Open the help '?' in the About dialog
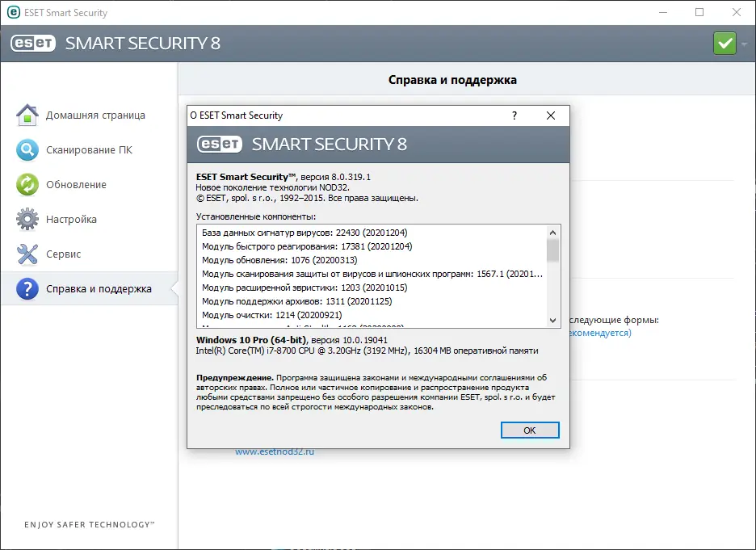 coord(514,115)
